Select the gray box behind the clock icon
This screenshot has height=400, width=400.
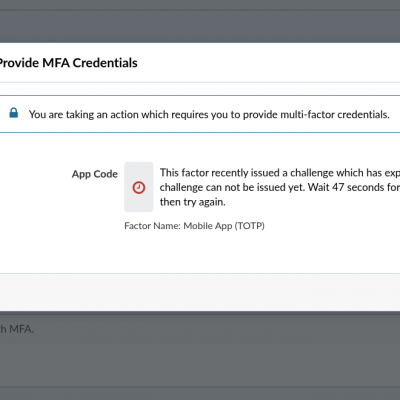coord(139,187)
